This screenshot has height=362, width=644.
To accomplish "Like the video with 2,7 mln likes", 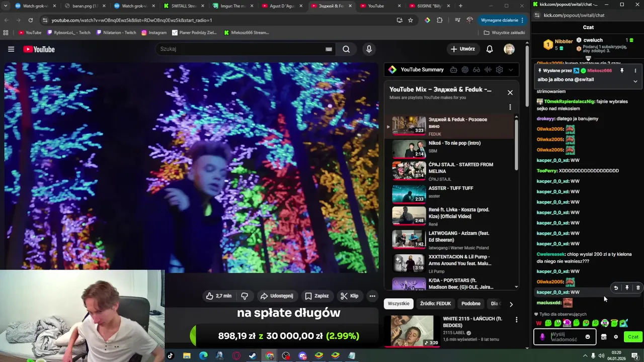I will click(218, 296).
